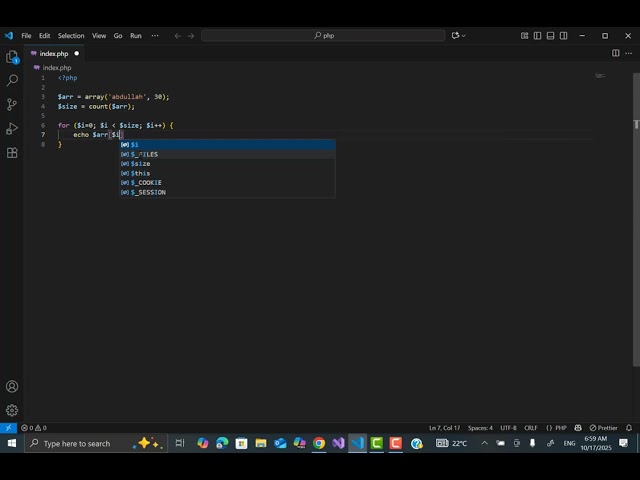Open editor More Actions ellipsis
The height and width of the screenshot is (480, 640).
coord(629,53)
